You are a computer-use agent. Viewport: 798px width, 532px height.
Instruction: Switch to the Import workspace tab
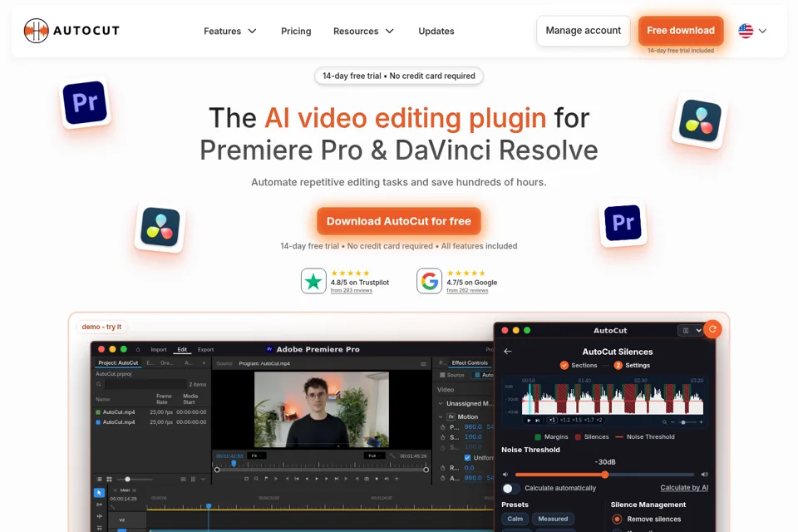tap(159, 350)
